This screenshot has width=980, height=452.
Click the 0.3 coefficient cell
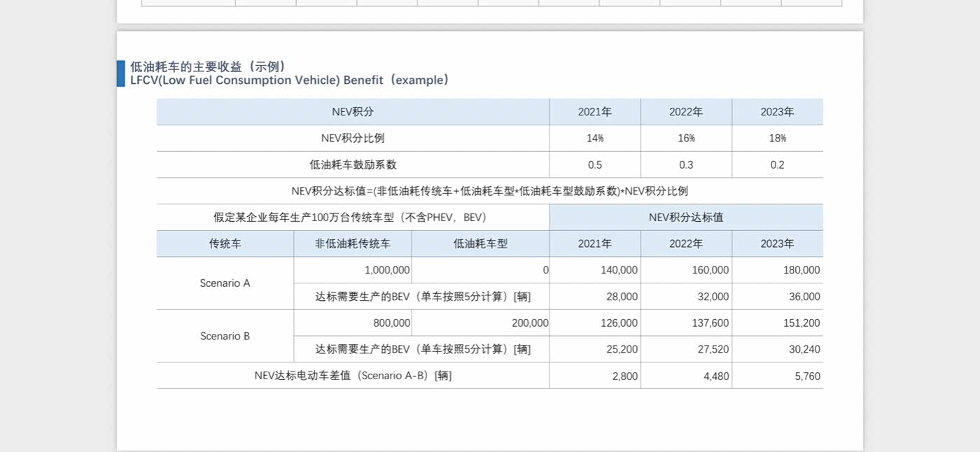coord(686,165)
